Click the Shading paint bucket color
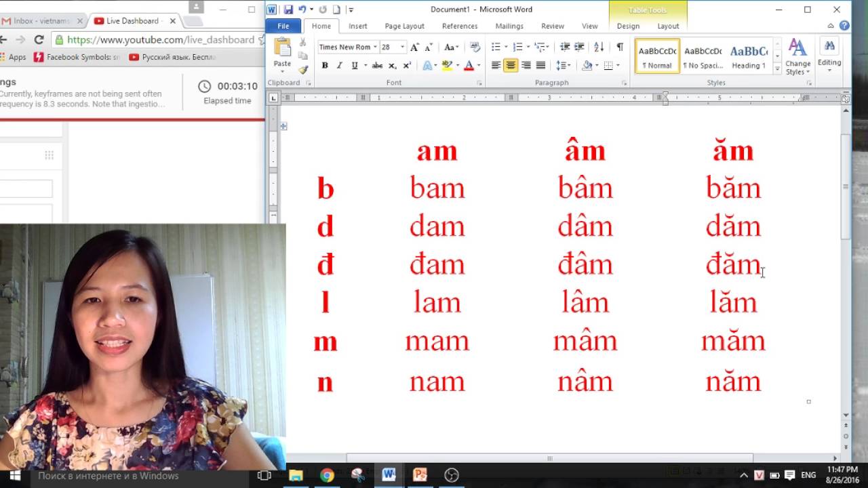Screen dimensions: 868x488 click(x=587, y=66)
